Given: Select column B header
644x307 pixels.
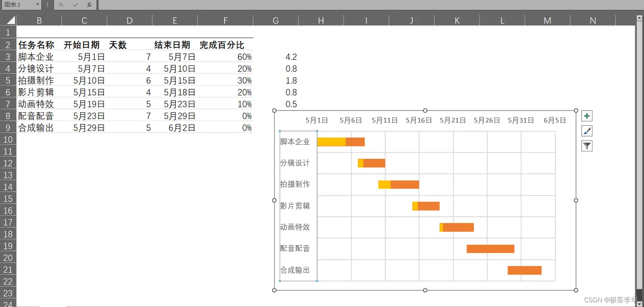Looking at the screenshot, I should (x=39, y=20).
